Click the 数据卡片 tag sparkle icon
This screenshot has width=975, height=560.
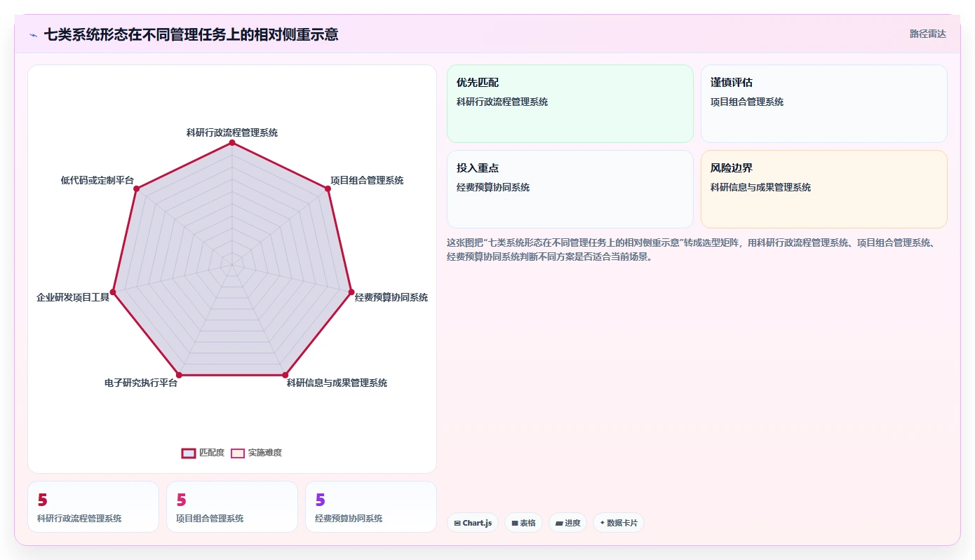(x=603, y=523)
